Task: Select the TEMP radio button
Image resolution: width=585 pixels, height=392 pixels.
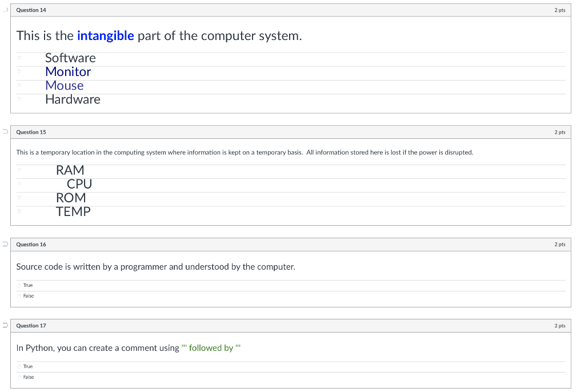Action: coord(19,211)
